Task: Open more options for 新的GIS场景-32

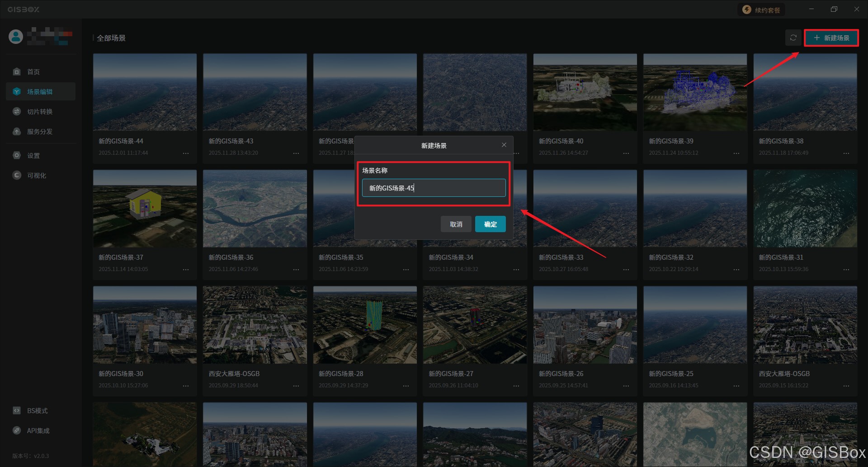Action: tap(736, 270)
